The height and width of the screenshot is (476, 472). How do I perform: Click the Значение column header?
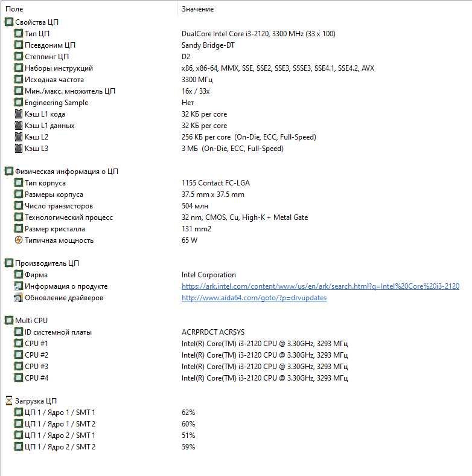pos(197,9)
